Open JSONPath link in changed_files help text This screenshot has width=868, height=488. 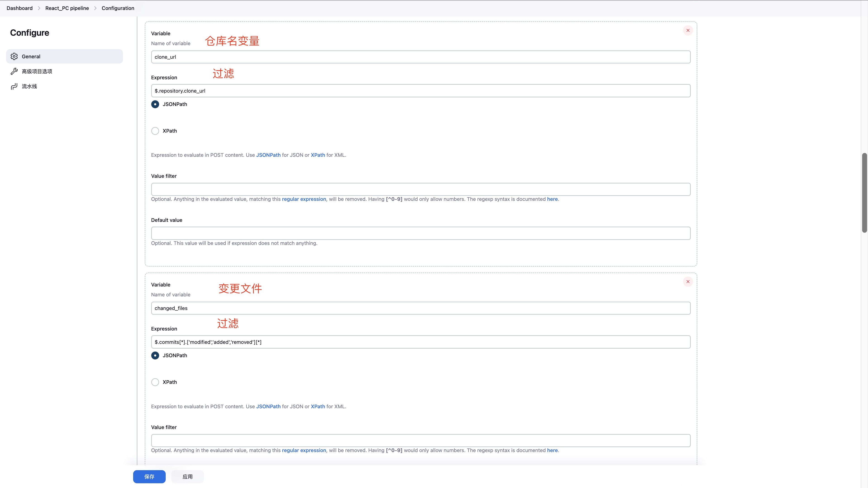[268, 406]
